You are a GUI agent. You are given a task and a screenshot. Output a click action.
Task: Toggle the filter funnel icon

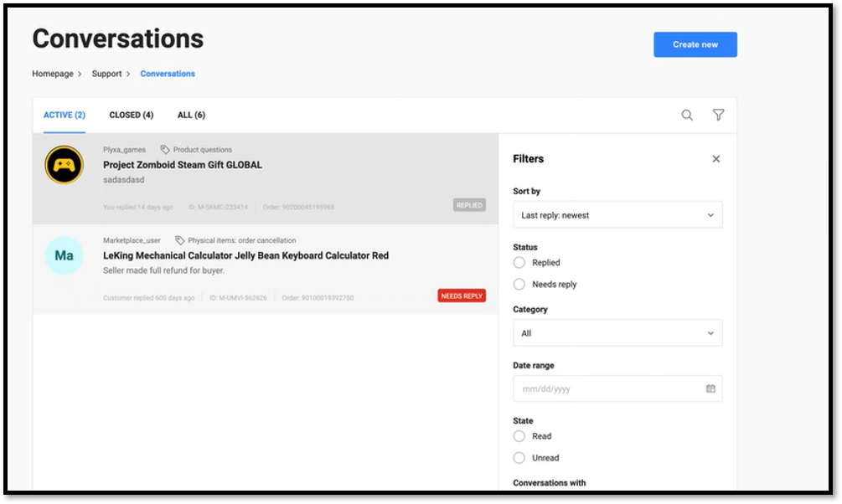(x=718, y=116)
